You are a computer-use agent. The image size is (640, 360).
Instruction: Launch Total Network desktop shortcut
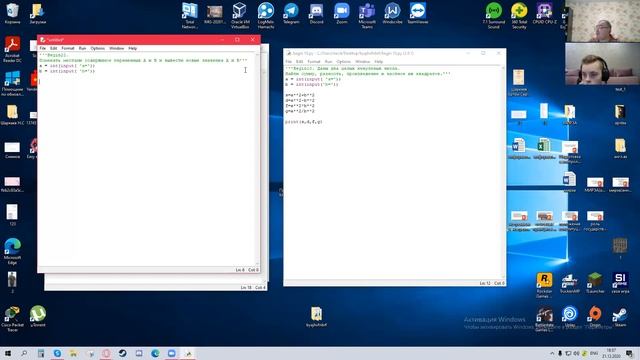coord(189,15)
